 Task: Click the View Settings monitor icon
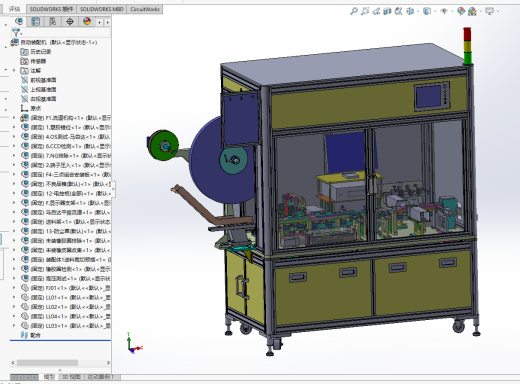click(489, 11)
